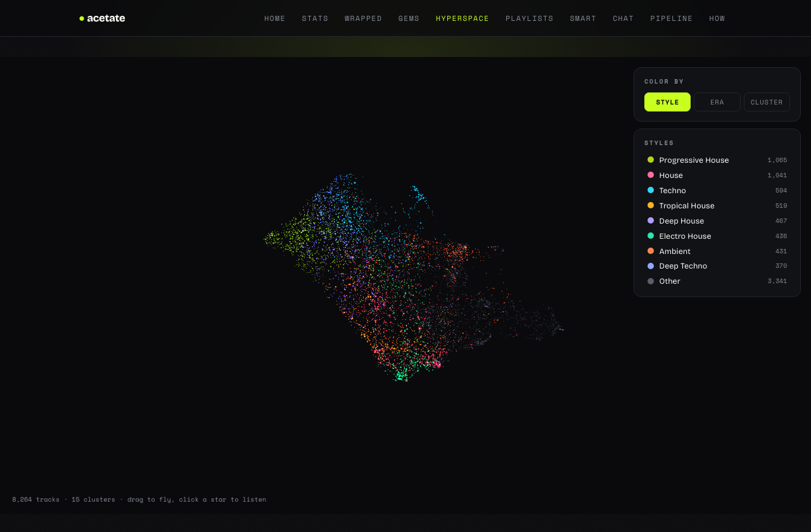Screen dimensions: 811x532
Task: Open the Home page
Action: [275, 18]
